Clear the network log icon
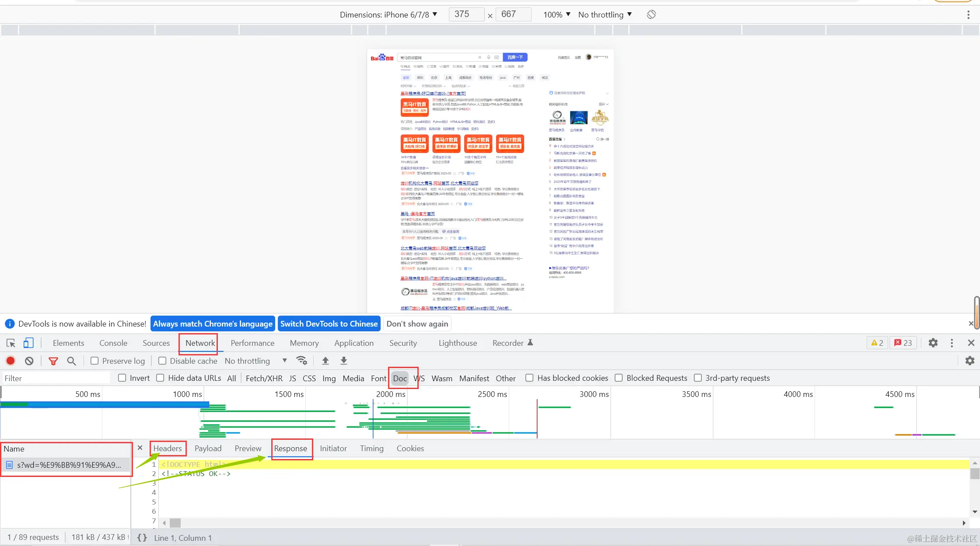This screenshot has height=546, width=980. pyautogui.click(x=29, y=361)
